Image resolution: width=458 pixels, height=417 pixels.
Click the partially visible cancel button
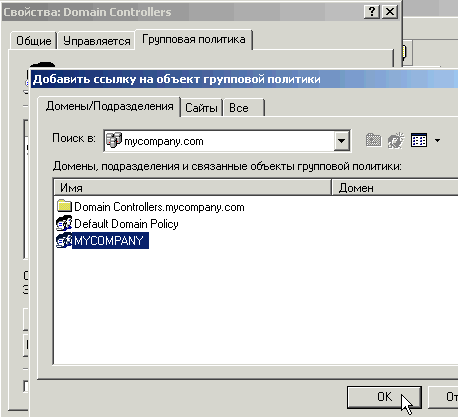pos(443,397)
